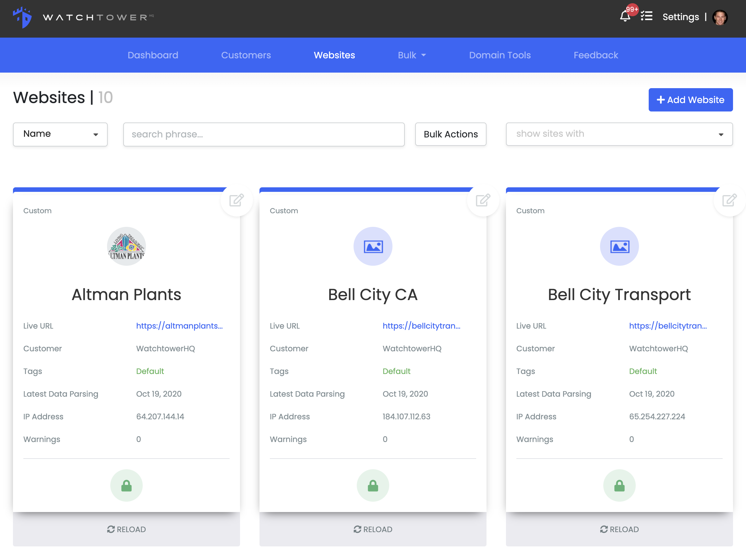Click IP address 184.107.112.63
The height and width of the screenshot is (560, 746).
pos(406,416)
